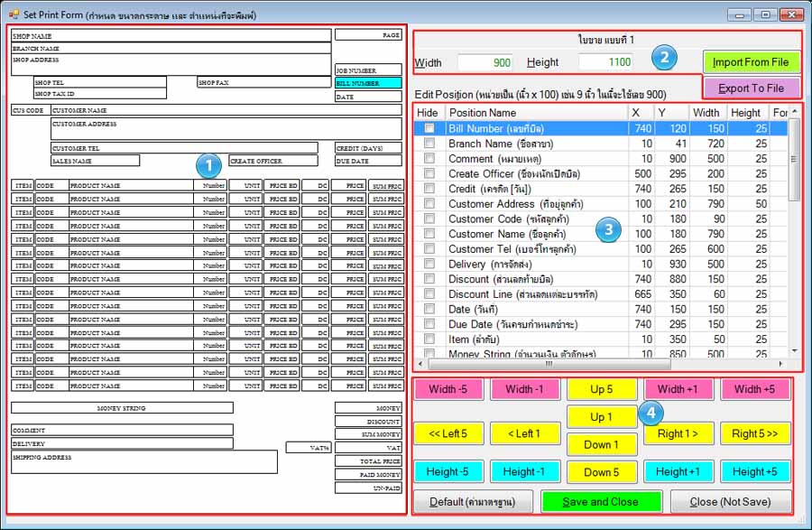Click the TOTAL PRICE box in the preview
Image resolution: width=812 pixels, height=530 pixels.
[368, 460]
